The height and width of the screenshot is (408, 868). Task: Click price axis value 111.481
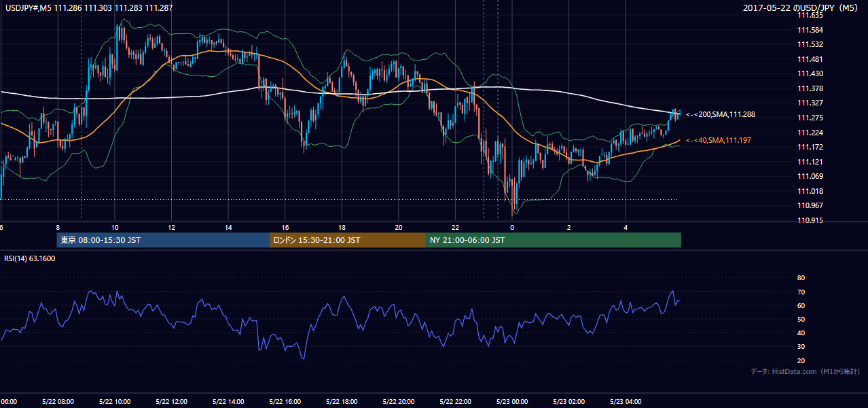point(811,59)
